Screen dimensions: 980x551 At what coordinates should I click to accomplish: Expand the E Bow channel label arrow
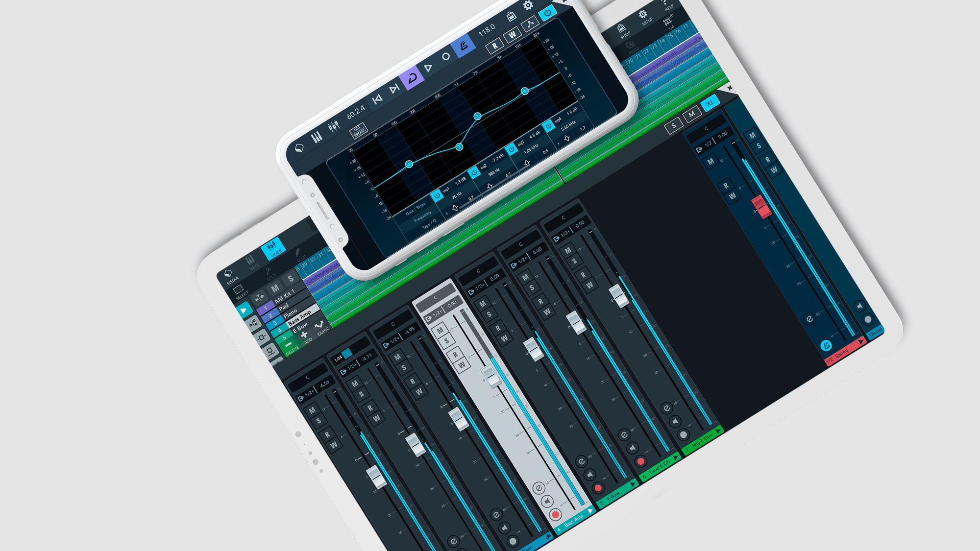(633, 484)
